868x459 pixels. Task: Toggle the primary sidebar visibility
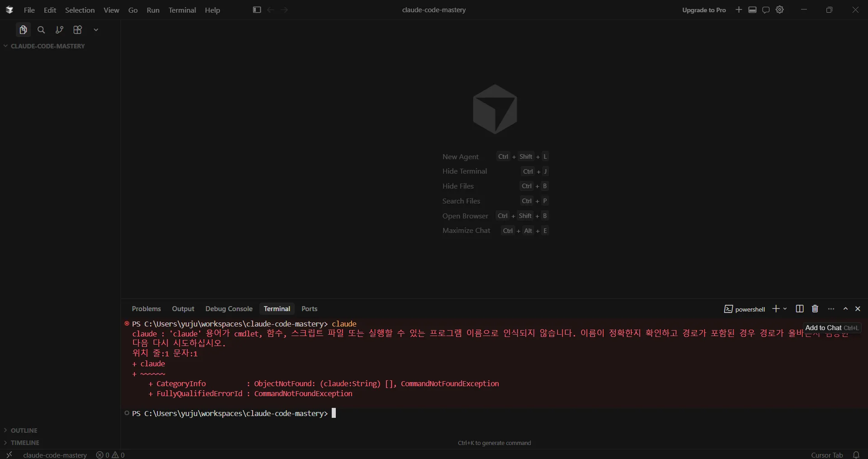[257, 9]
